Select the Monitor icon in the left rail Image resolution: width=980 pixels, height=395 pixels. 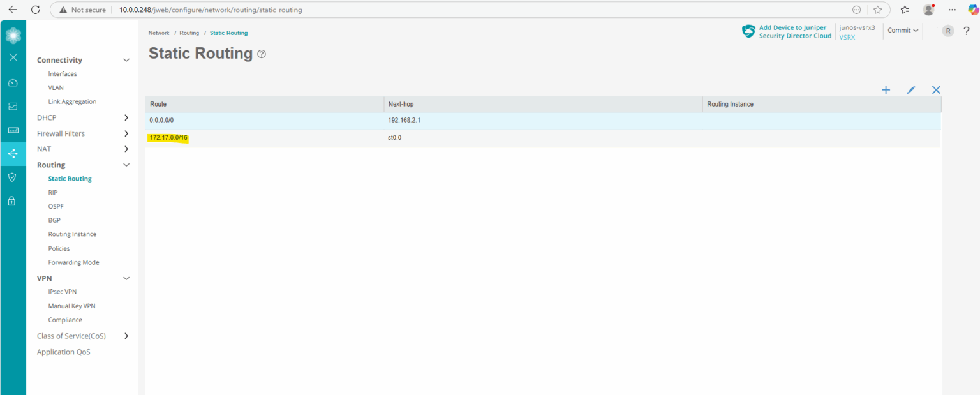pos(13,105)
